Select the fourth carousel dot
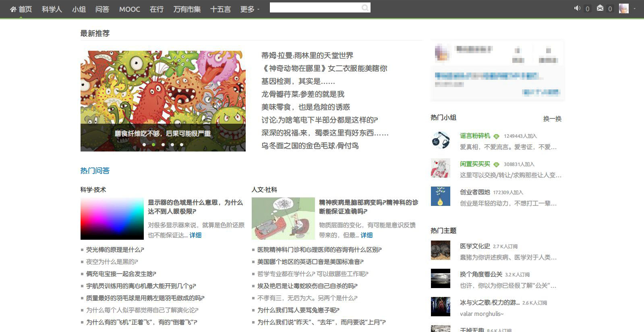The height and width of the screenshot is (332, 644). click(x=172, y=144)
